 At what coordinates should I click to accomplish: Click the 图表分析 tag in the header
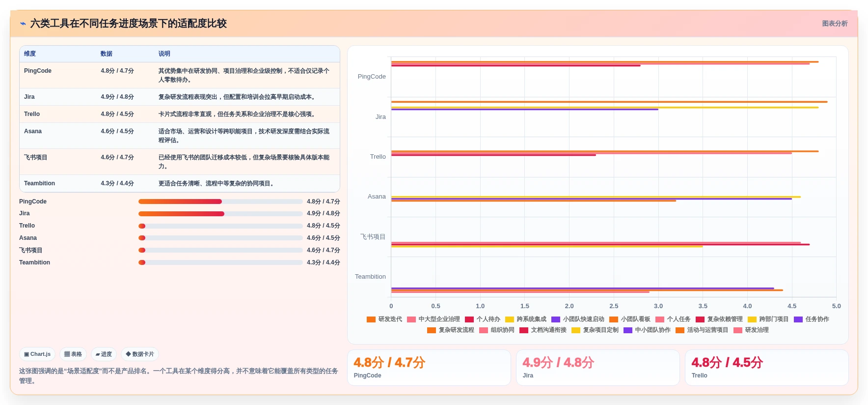[835, 24]
